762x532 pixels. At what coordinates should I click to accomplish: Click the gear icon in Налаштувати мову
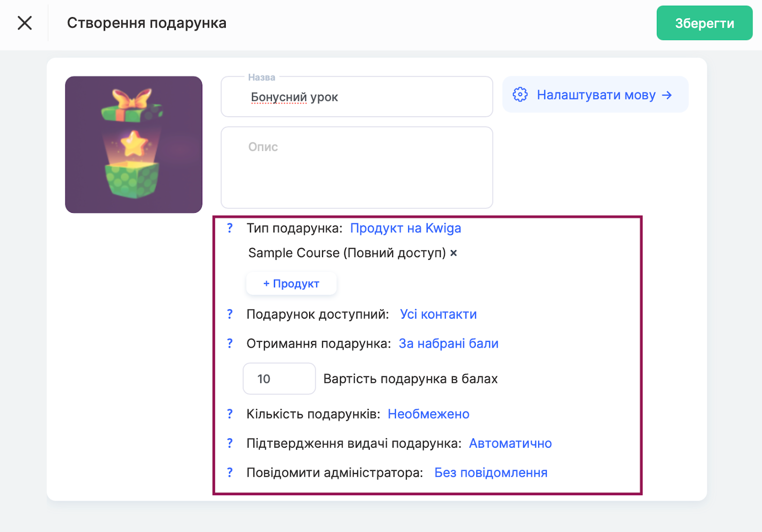(x=520, y=94)
